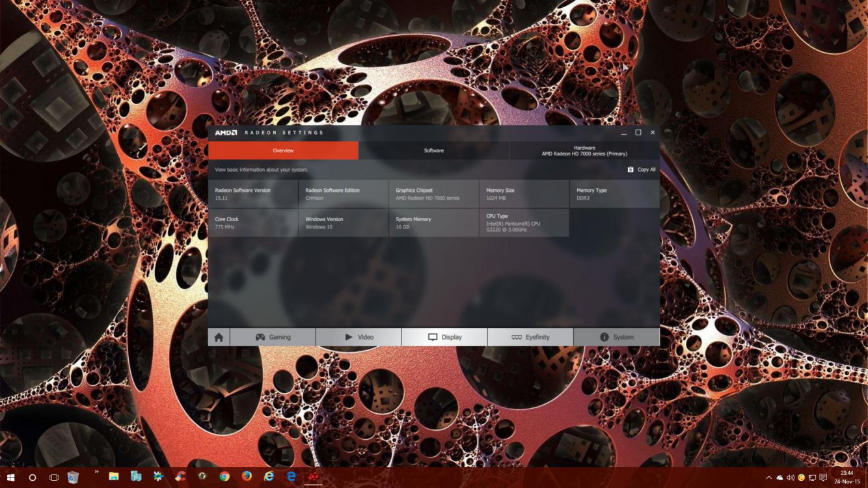868x488 pixels.
Task: Open Recycle Bin from taskbar
Action: [x=73, y=478]
